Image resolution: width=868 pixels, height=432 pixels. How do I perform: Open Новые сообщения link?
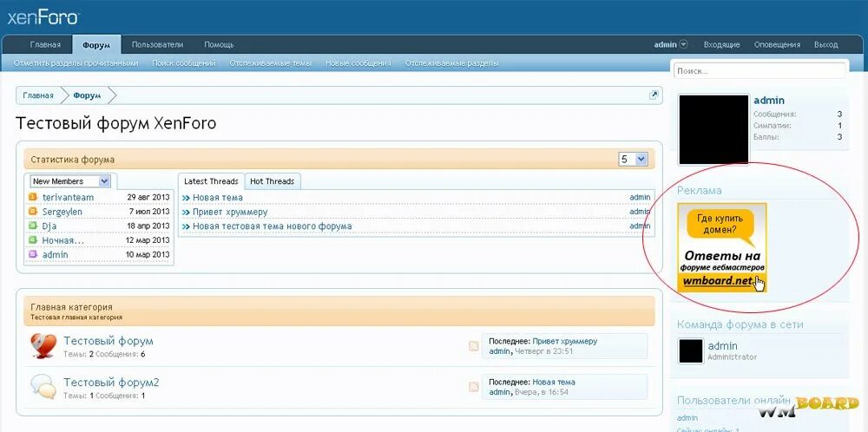coord(358,63)
